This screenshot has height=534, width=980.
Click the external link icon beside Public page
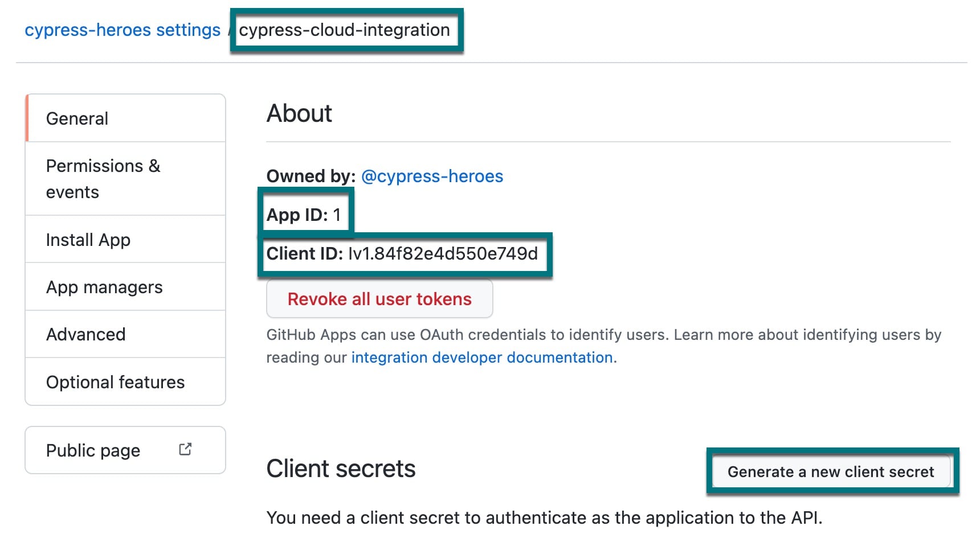(x=185, y=449)
